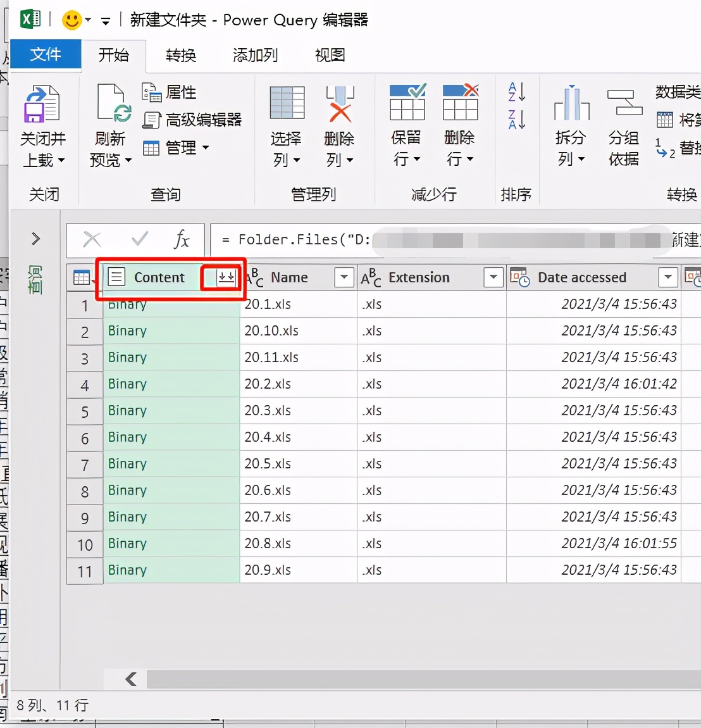Click the 保留行 keep rows icon

[x=407, y=102]
